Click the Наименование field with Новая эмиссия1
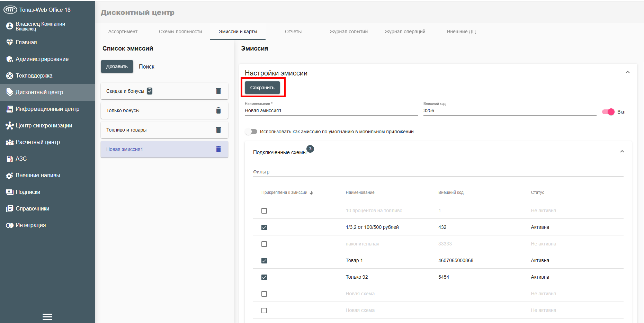The image size is (644, 323). [x=331, y=110]
